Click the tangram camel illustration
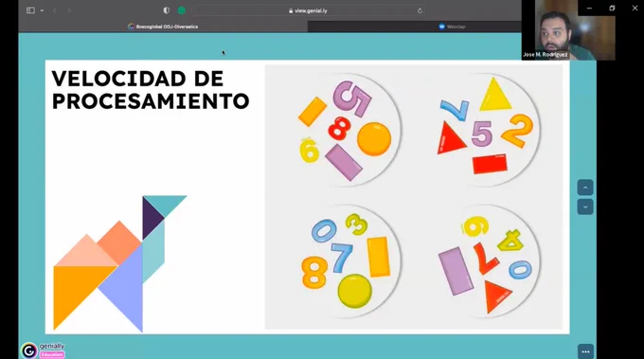 click(120, 263)
